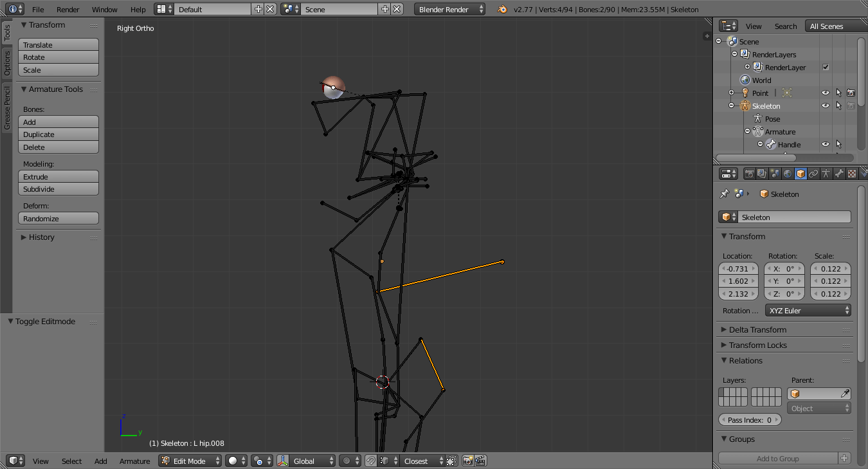Open the Render properties tab (camera icon)
The width and height of the screenshot is (868, 469).
click(x=750, y=174)
